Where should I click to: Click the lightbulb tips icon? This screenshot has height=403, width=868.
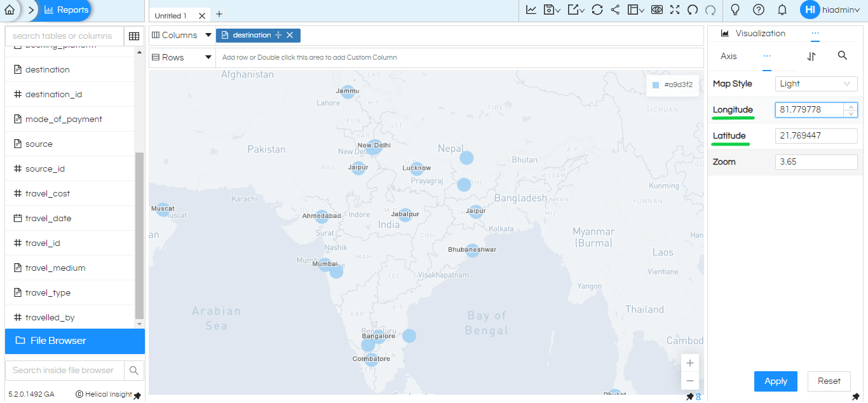pyautogui.click(x=735, y=10)
